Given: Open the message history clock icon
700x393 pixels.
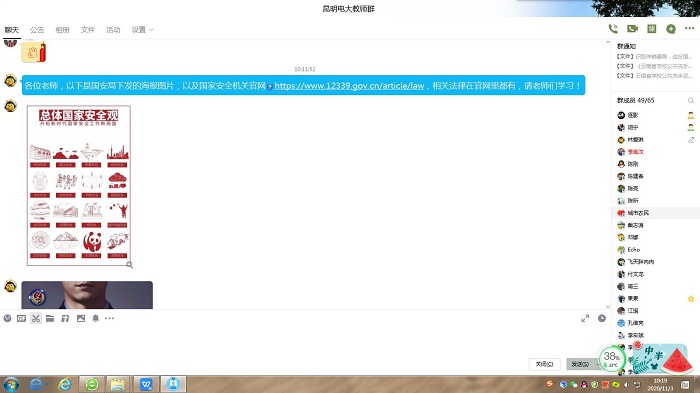Looking at the screenshot, I should (x=602, y=318).
